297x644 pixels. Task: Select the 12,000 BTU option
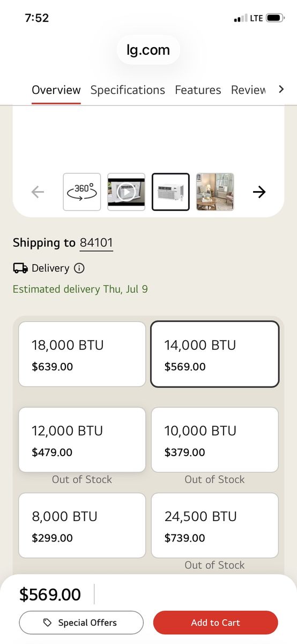pyautogui.click(x=82, y=440)
